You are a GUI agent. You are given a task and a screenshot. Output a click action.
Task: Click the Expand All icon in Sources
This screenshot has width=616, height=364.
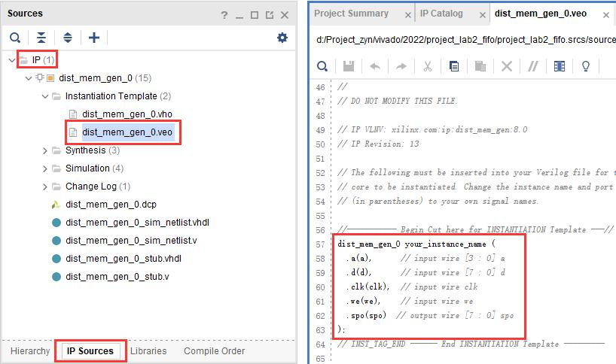(x=68, y=38)
